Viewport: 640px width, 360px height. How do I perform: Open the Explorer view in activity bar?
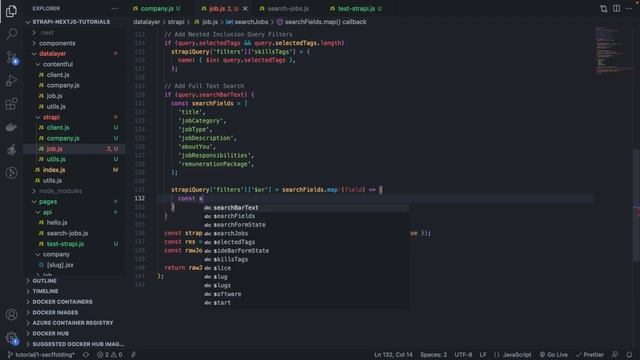(x=11, y=11)
